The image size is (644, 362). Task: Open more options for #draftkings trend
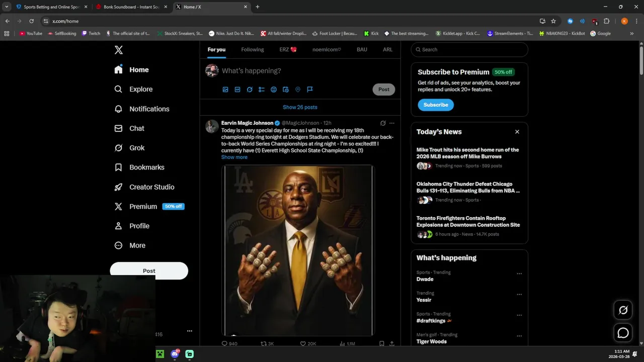pos(519,315)
